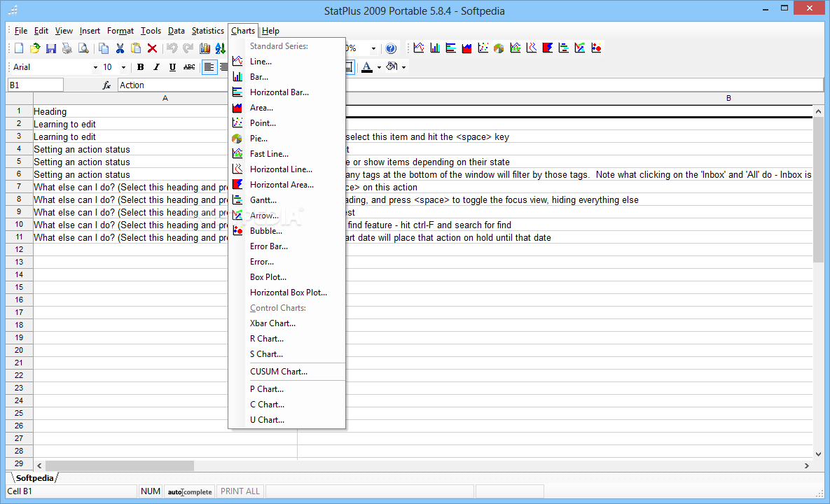Click the Undo arrow icon
The width and height of the screenshot is (830, 504).
(x=172, y=48)
